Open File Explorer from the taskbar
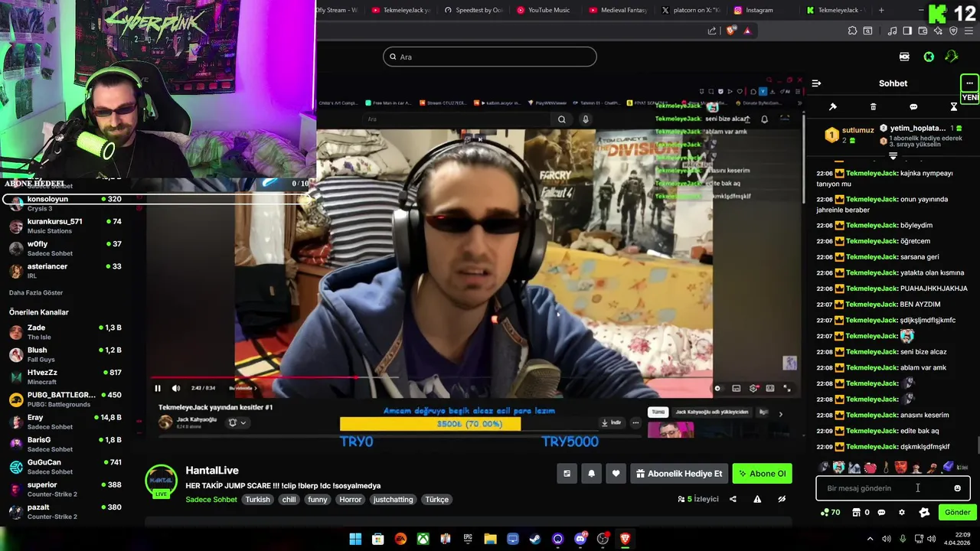The width and height of the screenshot is (980, 551). (490, 539)
